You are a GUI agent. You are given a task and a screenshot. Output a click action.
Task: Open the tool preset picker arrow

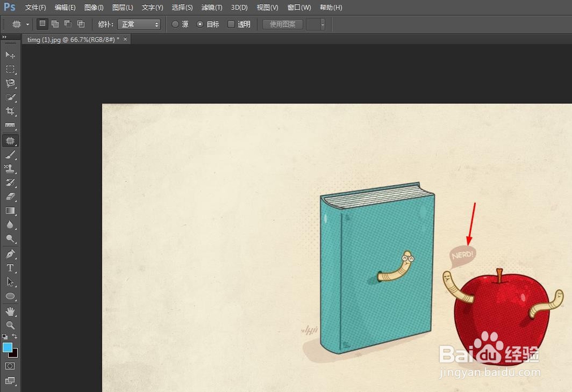coord(27,25)
